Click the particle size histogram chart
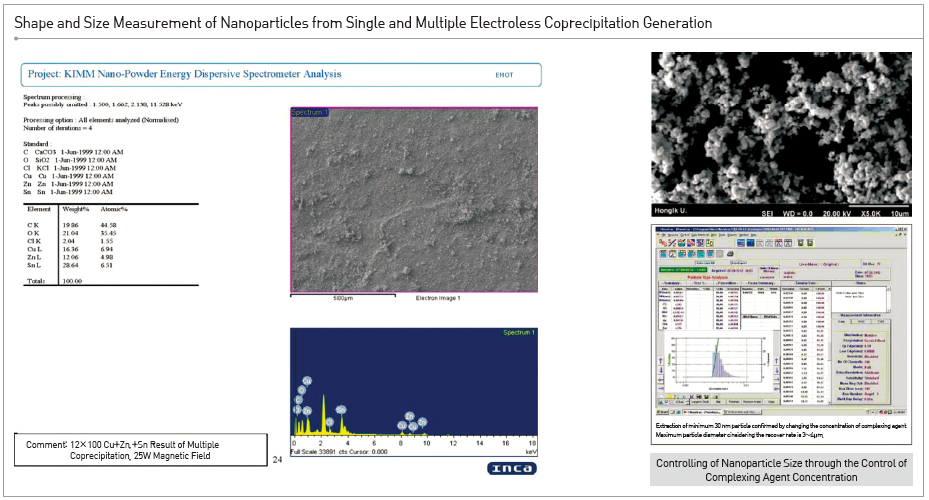The width and height of the screenshot is (929, 500). click(719, 362)
